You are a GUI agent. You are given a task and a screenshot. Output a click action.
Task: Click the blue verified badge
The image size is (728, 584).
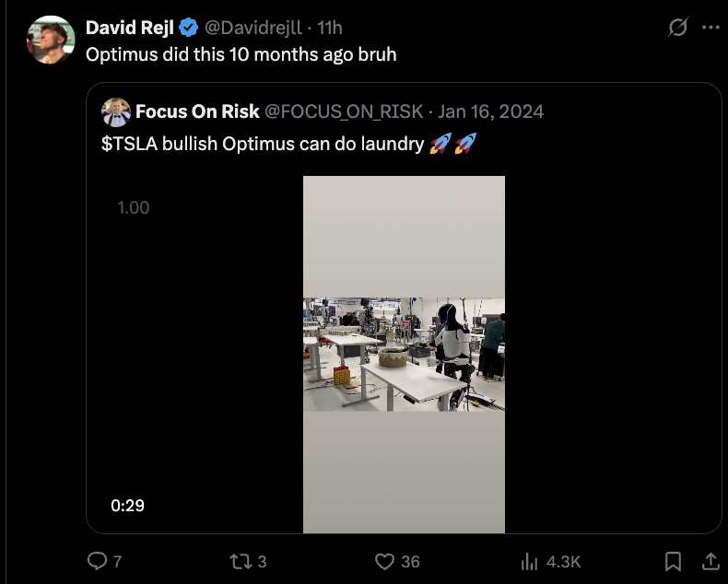click(x=188, y=29)
